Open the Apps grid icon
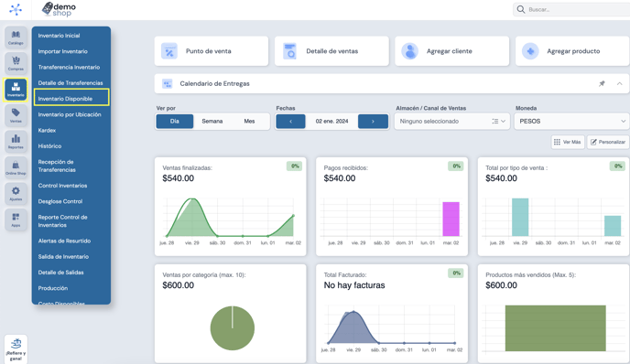 click(16, 219)
